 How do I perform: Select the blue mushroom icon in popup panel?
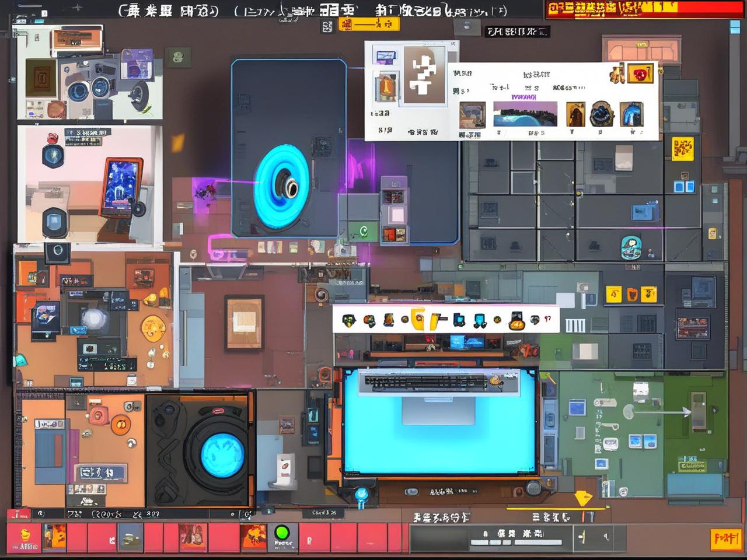[x=631, y=114]
